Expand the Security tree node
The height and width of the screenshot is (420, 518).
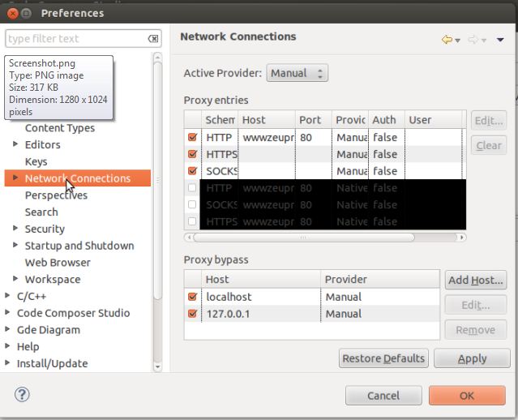[16, 229]
